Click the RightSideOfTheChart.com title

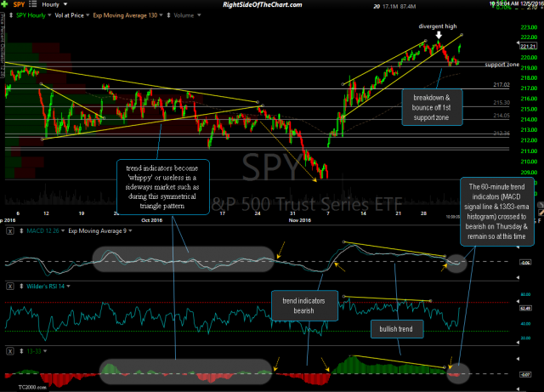(263, 5)
